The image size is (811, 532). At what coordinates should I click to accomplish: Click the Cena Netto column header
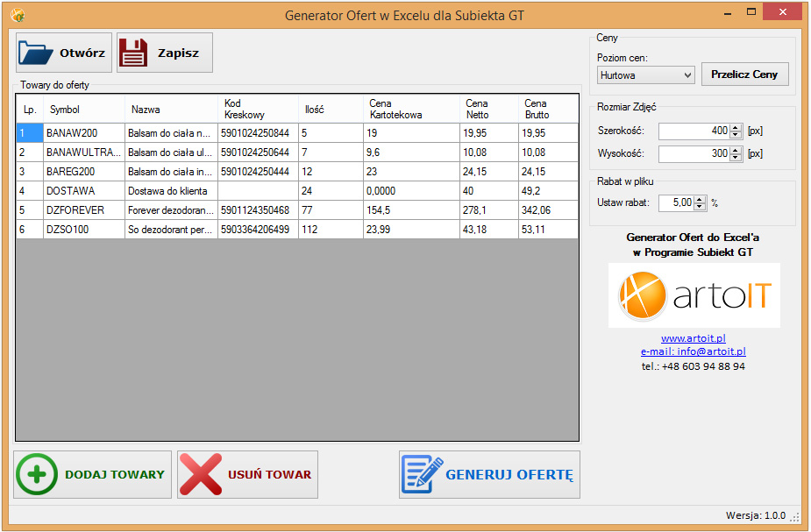[x=488, y=110]
